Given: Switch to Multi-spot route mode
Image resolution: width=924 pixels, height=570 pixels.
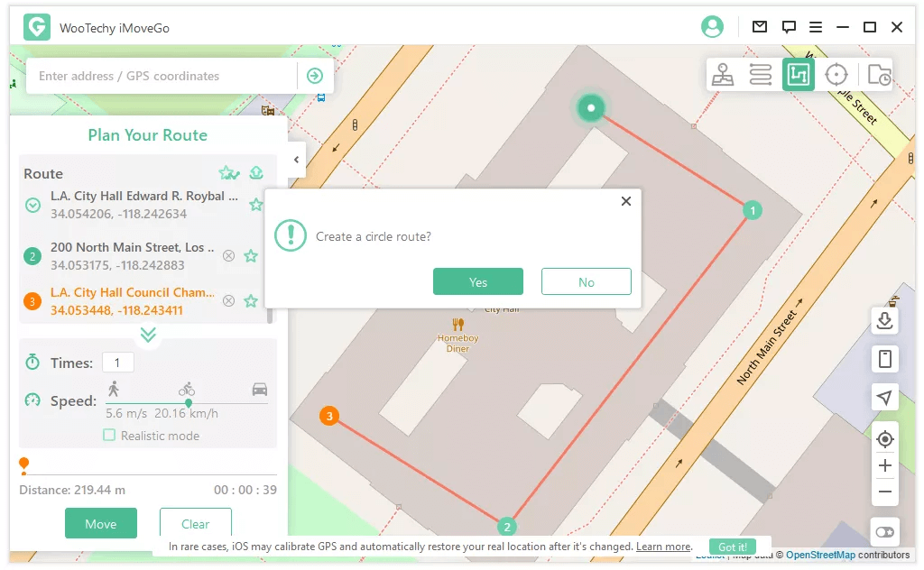Looking at the screenshot, I should coord(799,75).
